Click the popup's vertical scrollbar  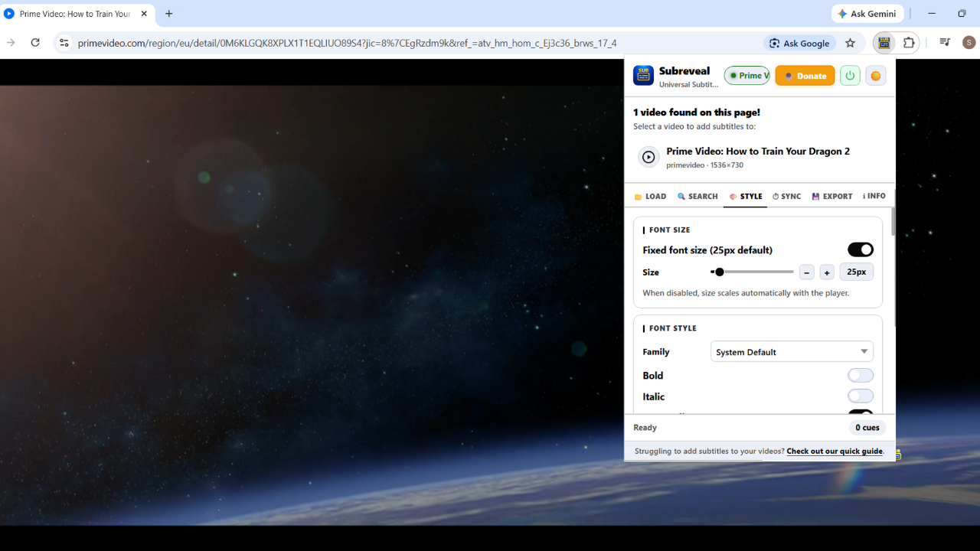pos(893,222)
